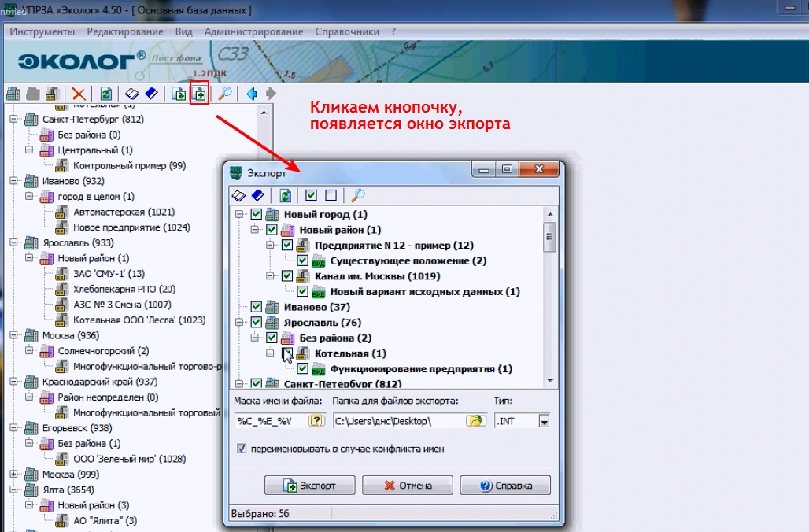Toggle checkbox for Иваново (37) in Export
This screenshot has width=809, height=532.
coord(256,307)
